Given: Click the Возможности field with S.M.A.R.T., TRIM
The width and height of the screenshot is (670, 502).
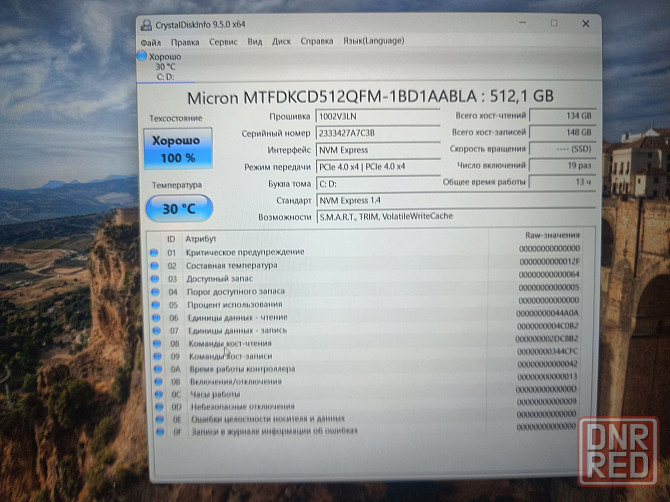Looking at the screenshot, I should pos(455,217).
